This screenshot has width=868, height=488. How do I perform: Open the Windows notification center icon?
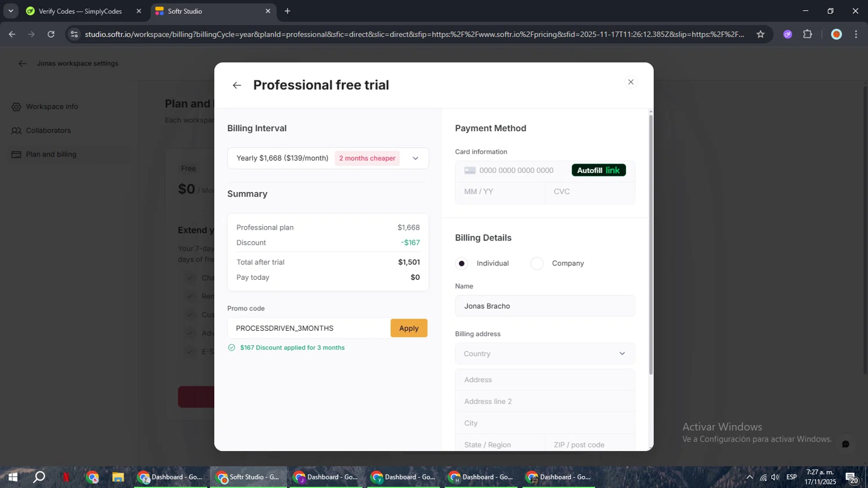click(x=852, y=477)
